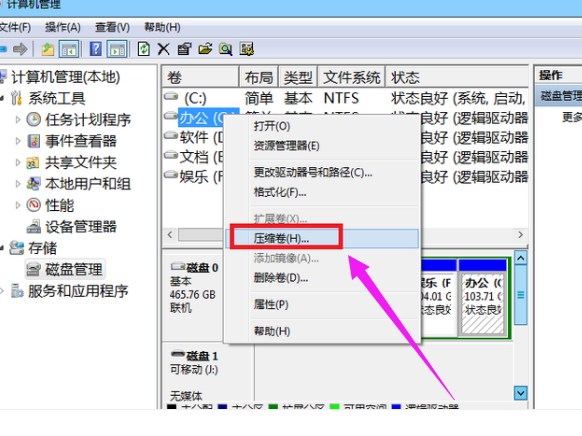This screenshot has height=436, width=582.
Task: Click the volume list scroll left arrow
Action: 170,235
